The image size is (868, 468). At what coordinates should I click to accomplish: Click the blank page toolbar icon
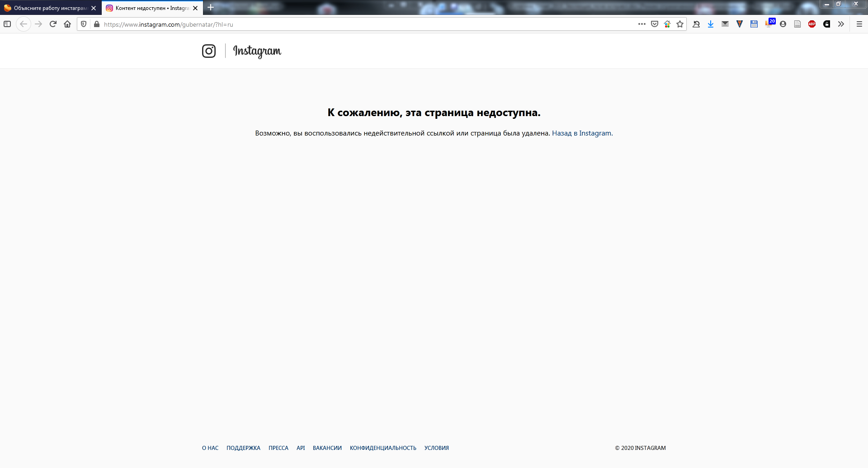[797, 24]
